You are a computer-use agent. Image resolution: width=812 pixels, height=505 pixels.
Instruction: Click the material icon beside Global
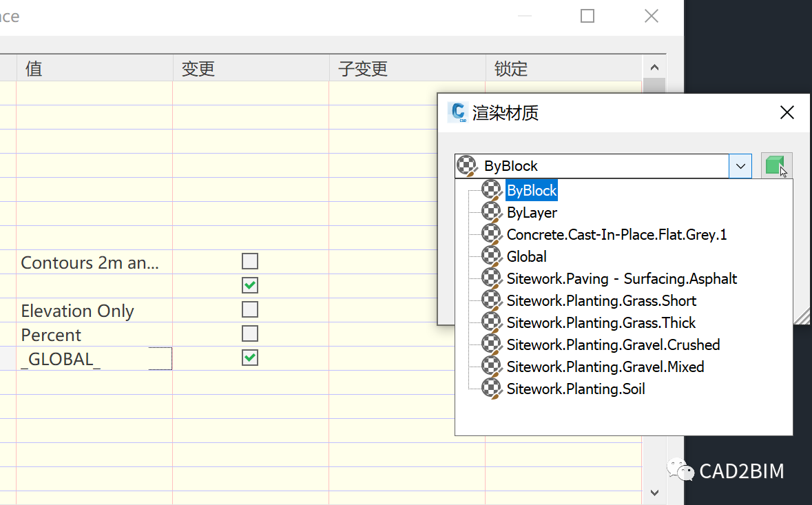click(x=492, y=256)
